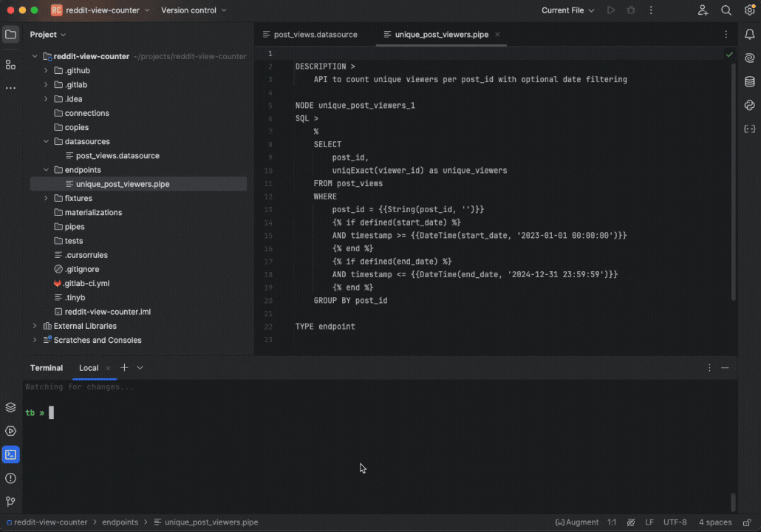Image resolution: width=761 pixels, height=532 pixels.
Task: Open IDE settings gear
Action: (749, 10)
